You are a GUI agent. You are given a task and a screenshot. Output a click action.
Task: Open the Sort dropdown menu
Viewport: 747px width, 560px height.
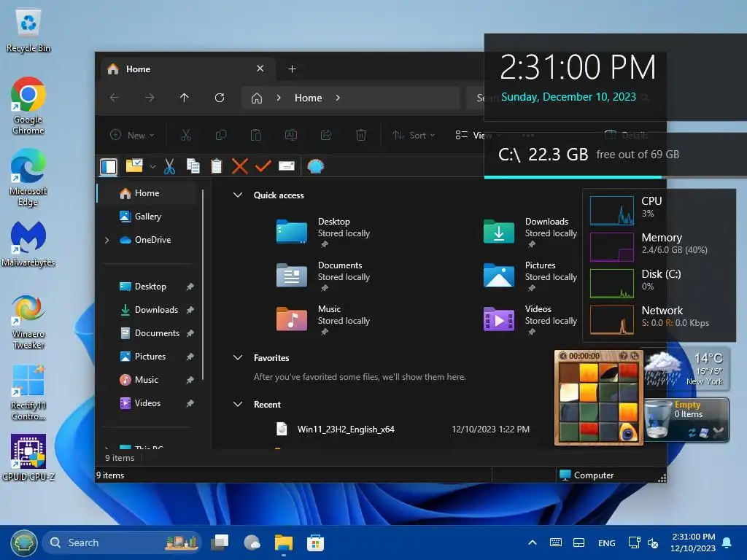[414, 135]
